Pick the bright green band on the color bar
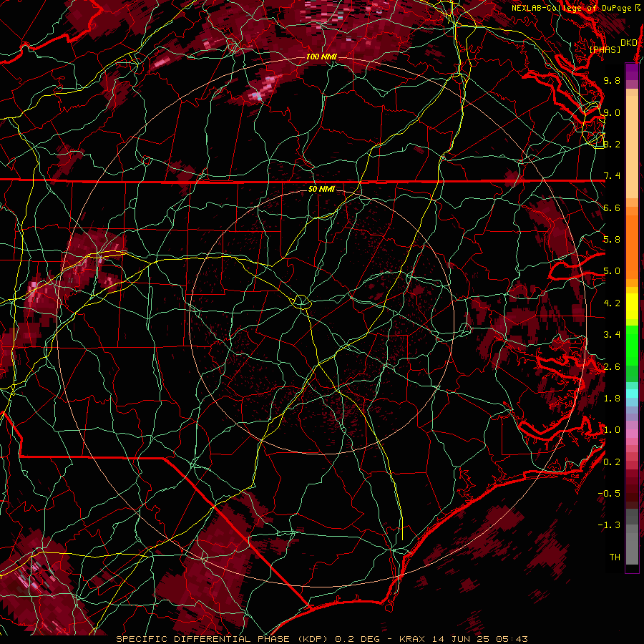Screen dimensions: 644x644 pyautogui.click(x=632, y=345)
